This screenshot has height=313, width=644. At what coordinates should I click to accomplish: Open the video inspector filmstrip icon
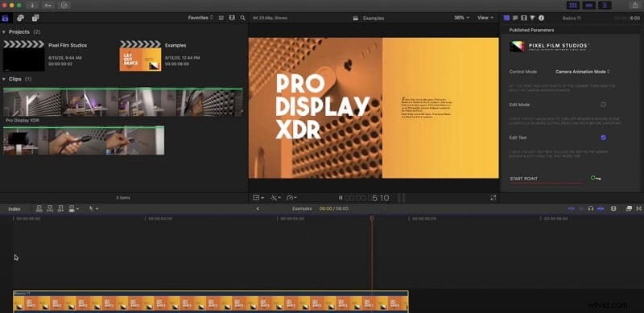524,18
